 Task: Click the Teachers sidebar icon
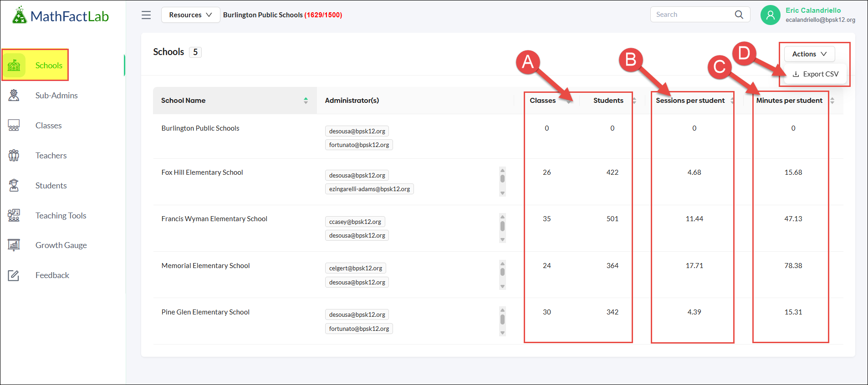[x=14, y=155]
